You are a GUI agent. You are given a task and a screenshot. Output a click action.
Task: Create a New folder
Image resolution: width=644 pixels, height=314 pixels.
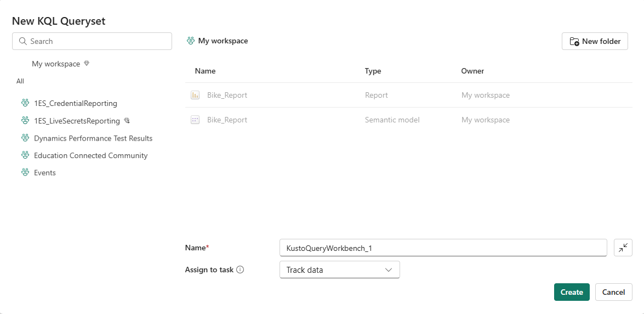tap(595, 41)
